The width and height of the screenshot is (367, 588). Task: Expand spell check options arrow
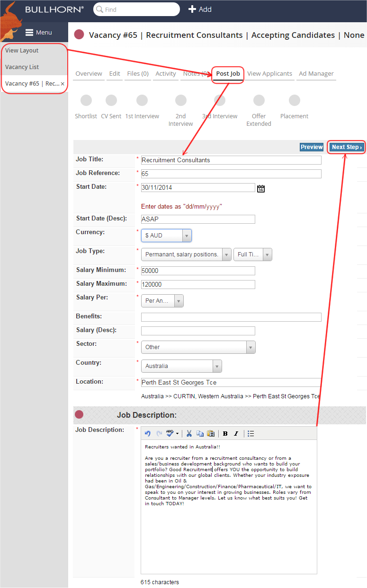tap(177, 433)
